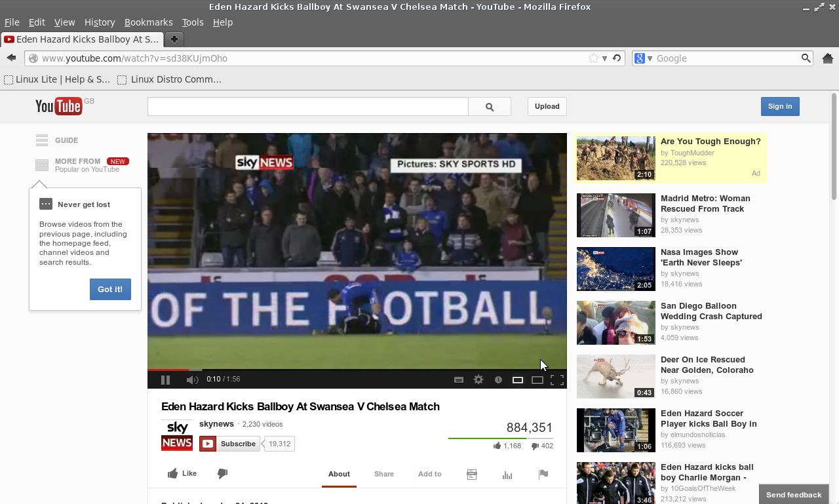Screen dimensions: 839x504
Task: Focus the YouTube search input field
Action: [308, 107]
